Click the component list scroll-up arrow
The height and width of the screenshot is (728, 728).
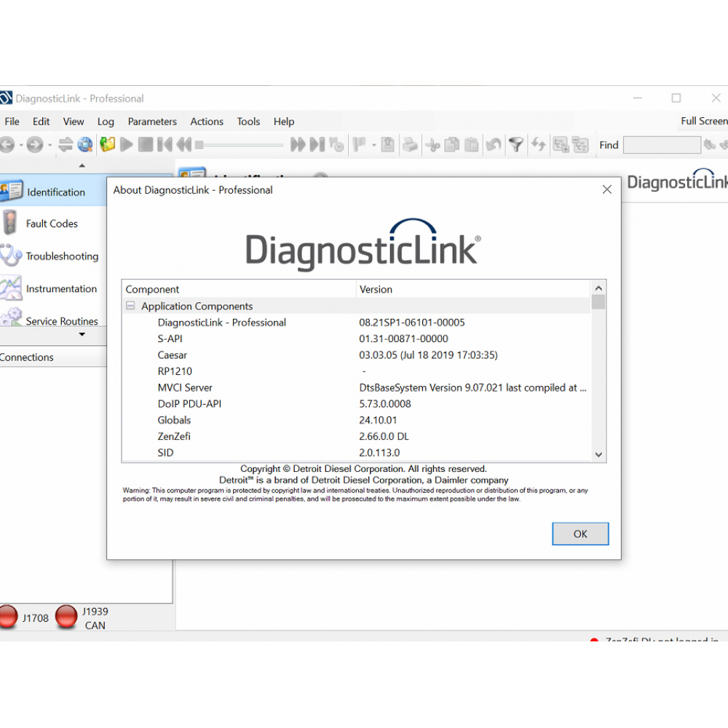[598, 288]
